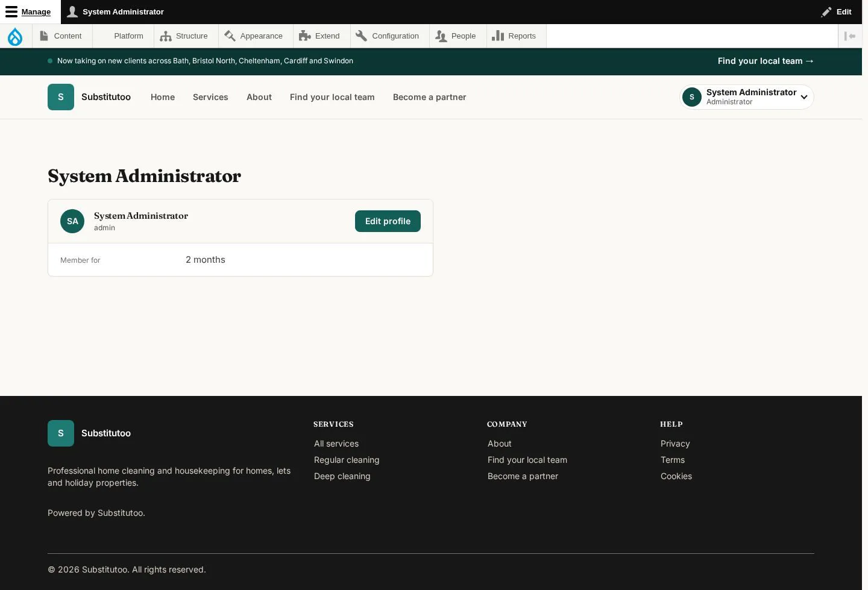The image size is (868, 590).
Task: Click the Powered by Substitutoo footer text
Action: pos(96,513)
